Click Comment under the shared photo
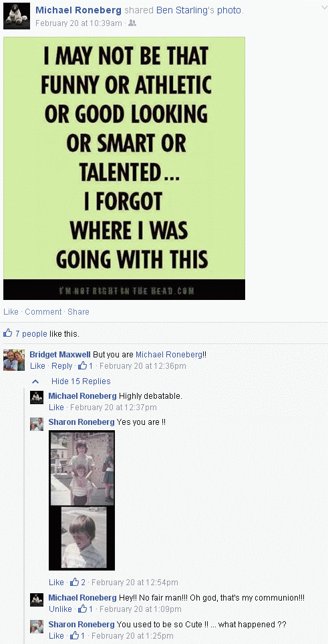 (43, 312)
